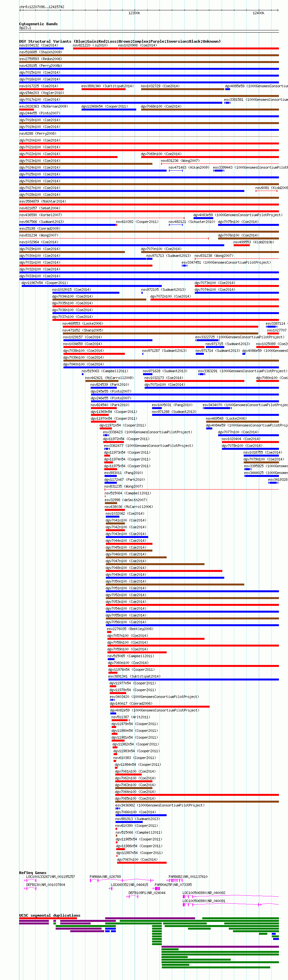Select variant nsv515066 (Campbell2011)
The image size is (288, 980).
pos(139,832)
